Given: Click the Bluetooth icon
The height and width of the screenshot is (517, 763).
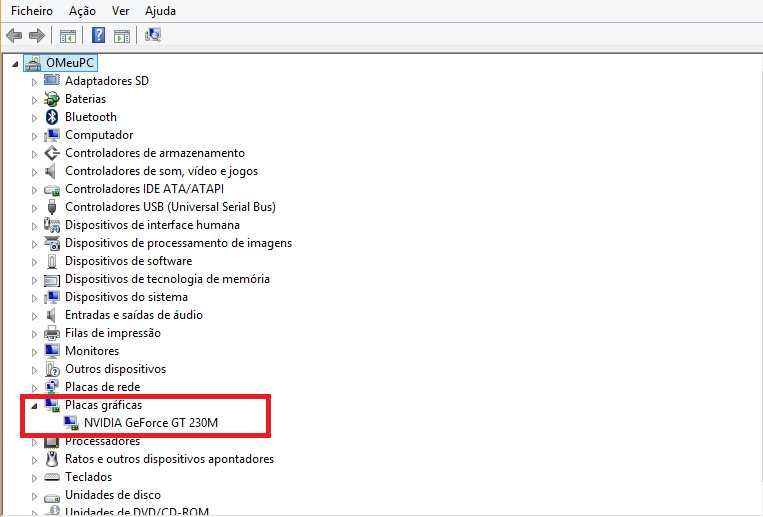Looking at the screenshot, I should [x=52, y=117].
